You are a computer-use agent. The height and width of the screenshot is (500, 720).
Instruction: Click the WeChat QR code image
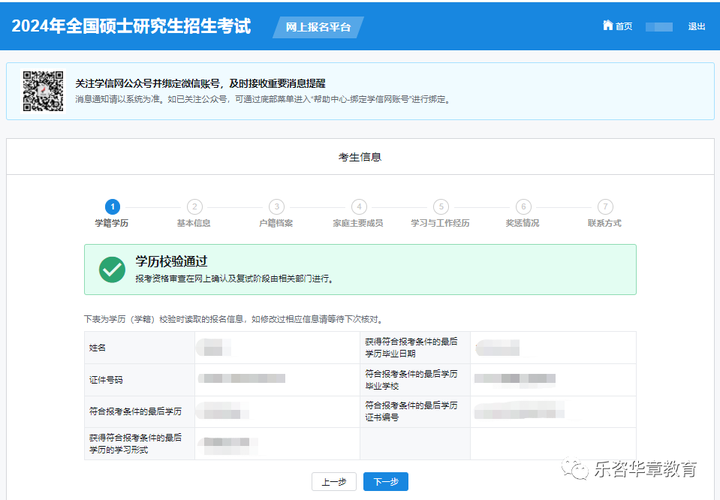coord(42,91)
